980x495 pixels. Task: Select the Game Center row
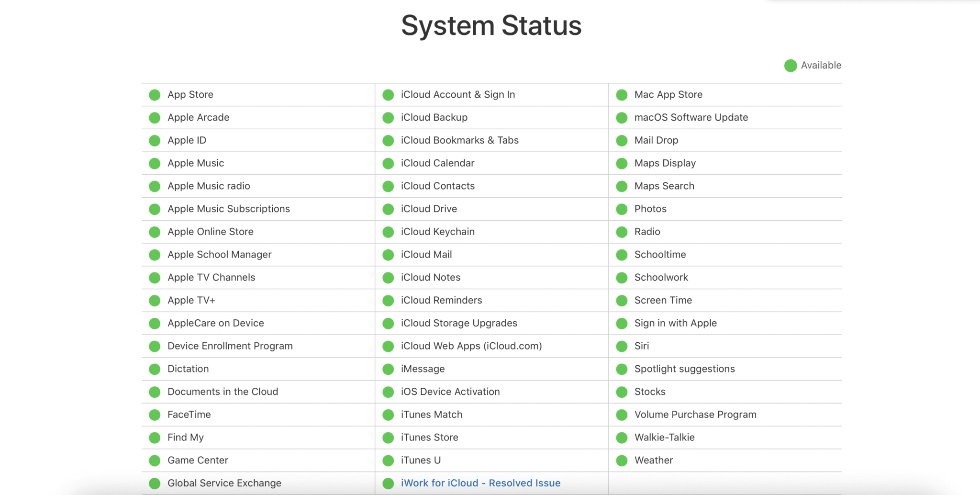(198, 460)
